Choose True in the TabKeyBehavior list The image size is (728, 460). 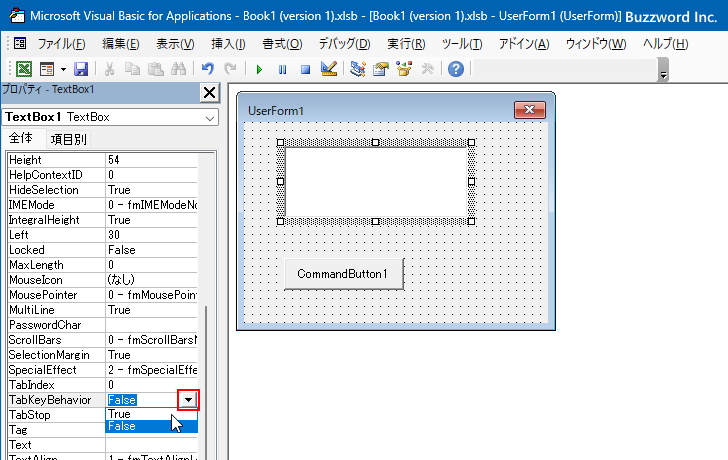click(151, 414)
